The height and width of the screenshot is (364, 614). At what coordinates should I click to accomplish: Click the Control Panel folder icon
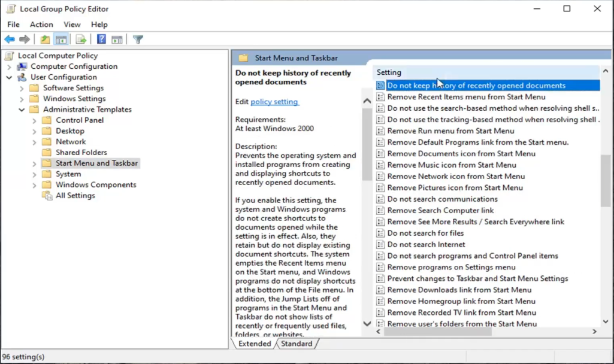47,120
